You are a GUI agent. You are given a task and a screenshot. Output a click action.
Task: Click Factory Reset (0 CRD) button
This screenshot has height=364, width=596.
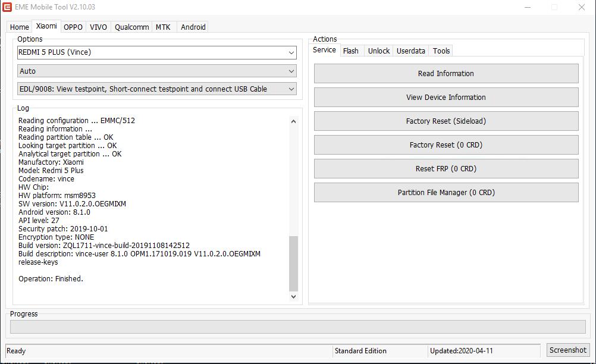click(x=446, y=145)
